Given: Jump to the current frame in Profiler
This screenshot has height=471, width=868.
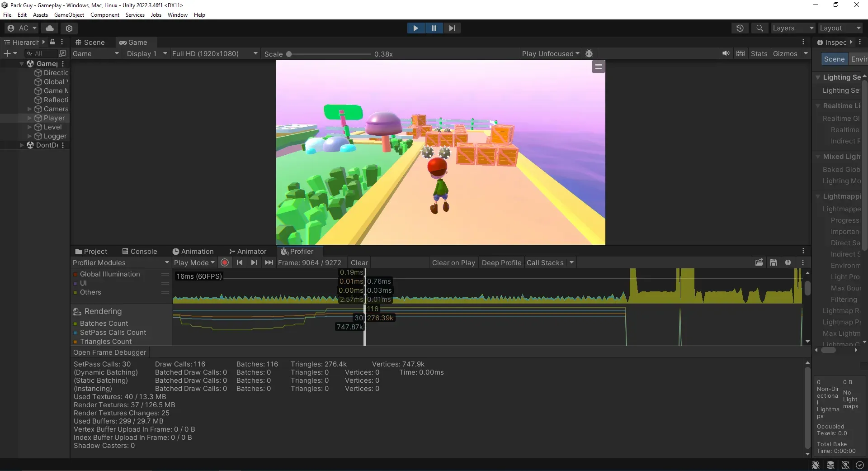Looking at the screenshot, I should tap(269, 262).
